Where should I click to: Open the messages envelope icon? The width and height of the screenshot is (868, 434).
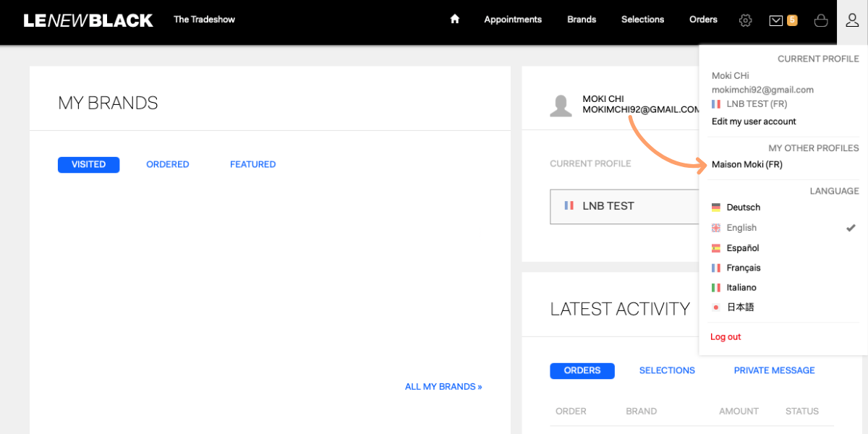[776, 20]
